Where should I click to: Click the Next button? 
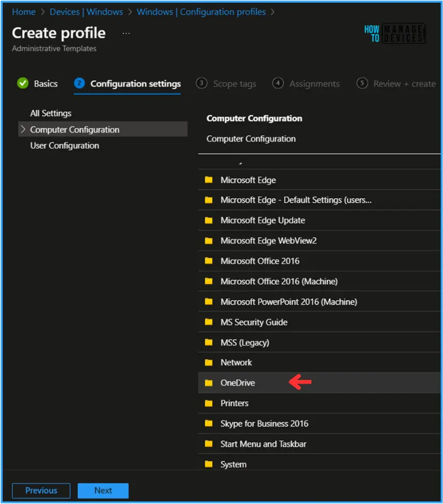click(x=103, y=491)
